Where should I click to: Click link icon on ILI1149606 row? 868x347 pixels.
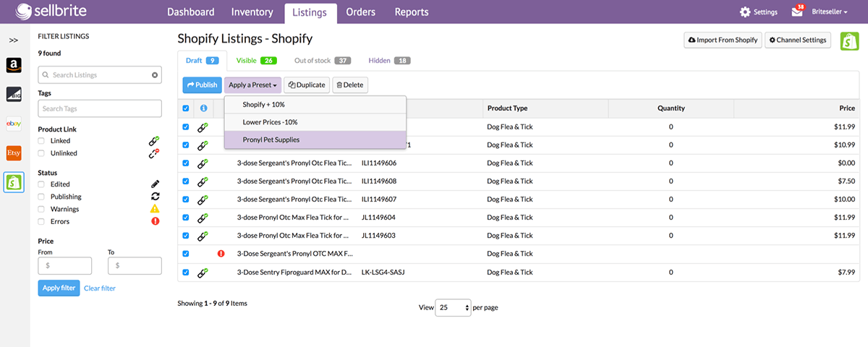coord(203,163)
